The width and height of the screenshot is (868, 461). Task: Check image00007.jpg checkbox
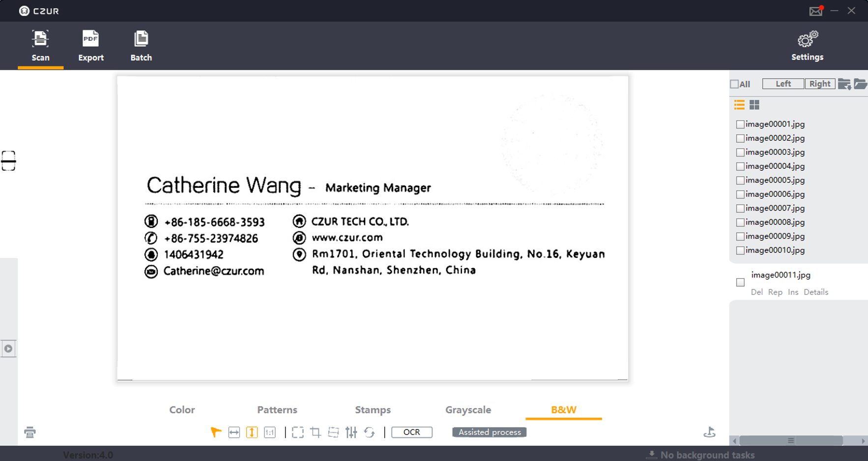(x=740, y=209)
